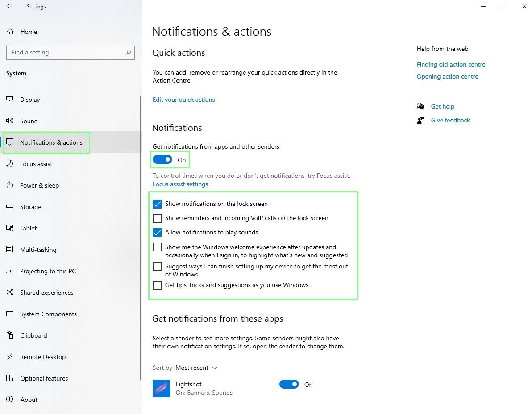
Task: Check Get tips, tricks and suggestions
Action: point(157,285)
